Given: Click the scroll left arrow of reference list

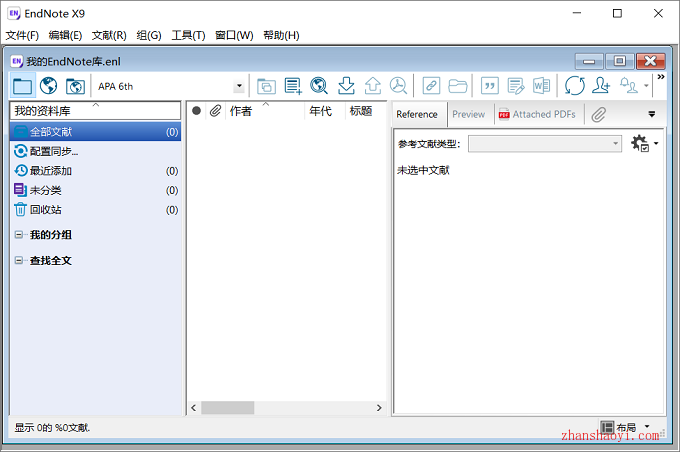Looking at the screenshot, I should [x=193, y=408].
